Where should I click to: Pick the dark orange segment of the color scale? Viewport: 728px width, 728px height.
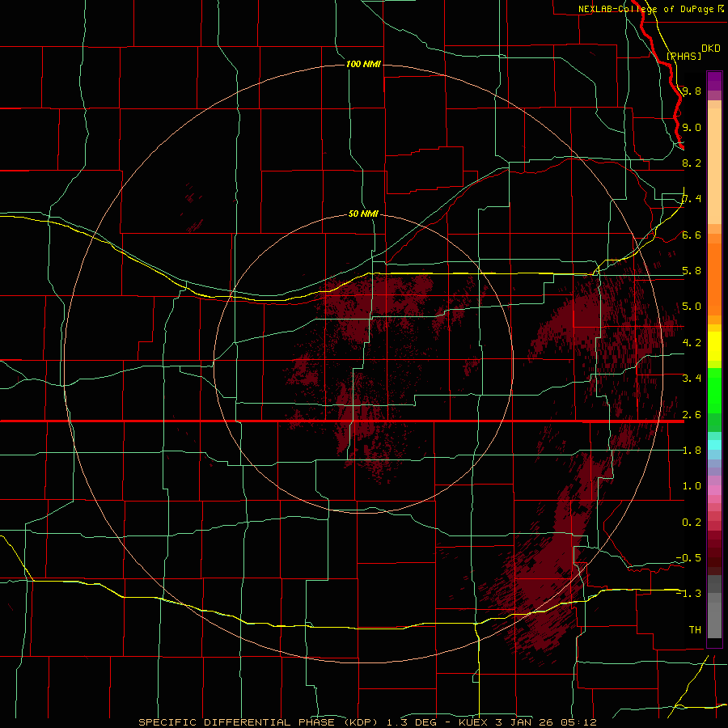point(714,278)
